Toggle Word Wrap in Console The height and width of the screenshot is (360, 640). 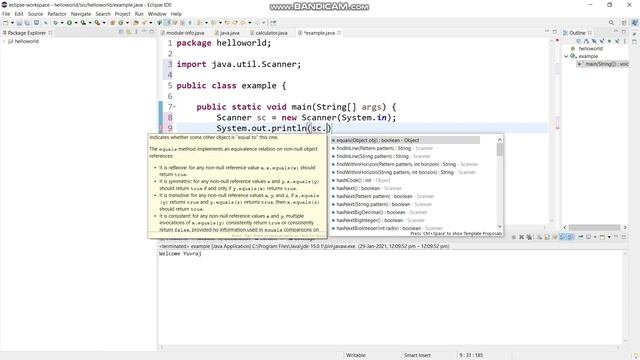coord(555,237)
